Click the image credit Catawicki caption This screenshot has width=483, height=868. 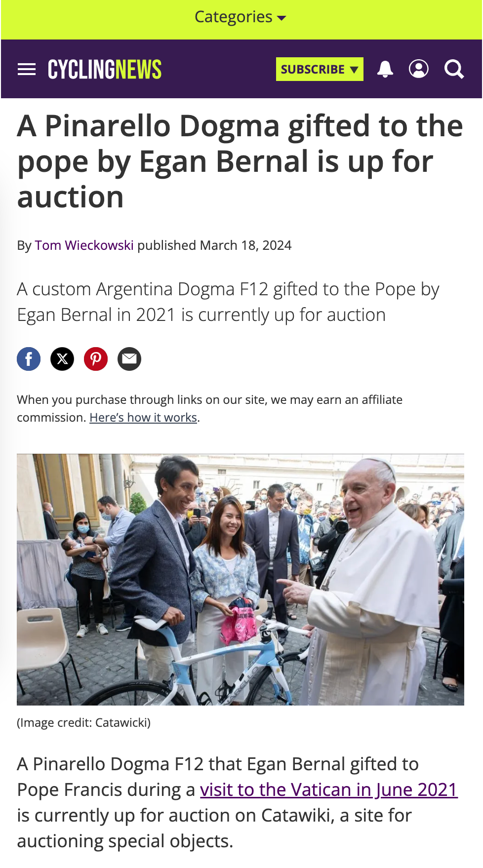click(84, 723)
